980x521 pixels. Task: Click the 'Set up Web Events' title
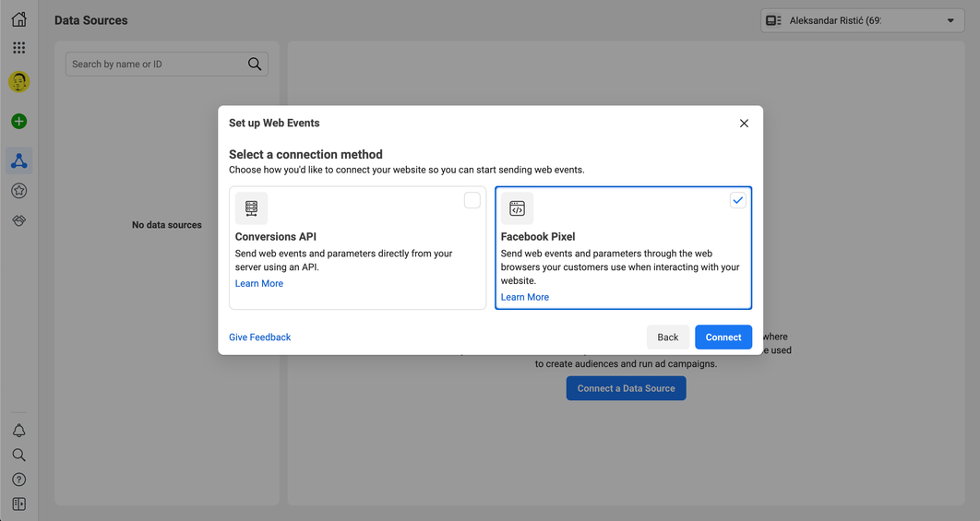(x=274, y=123)
